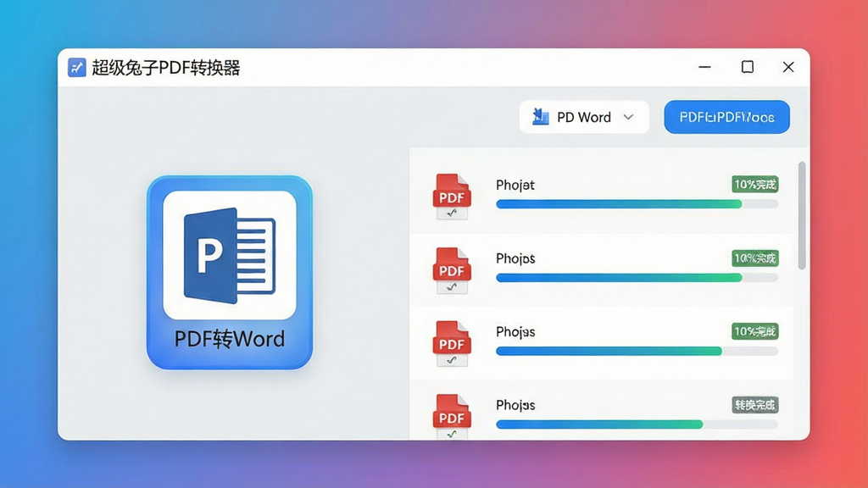Click the 转换完成 status badge
This screenshot has width=868, height=488.
point(755,405)
